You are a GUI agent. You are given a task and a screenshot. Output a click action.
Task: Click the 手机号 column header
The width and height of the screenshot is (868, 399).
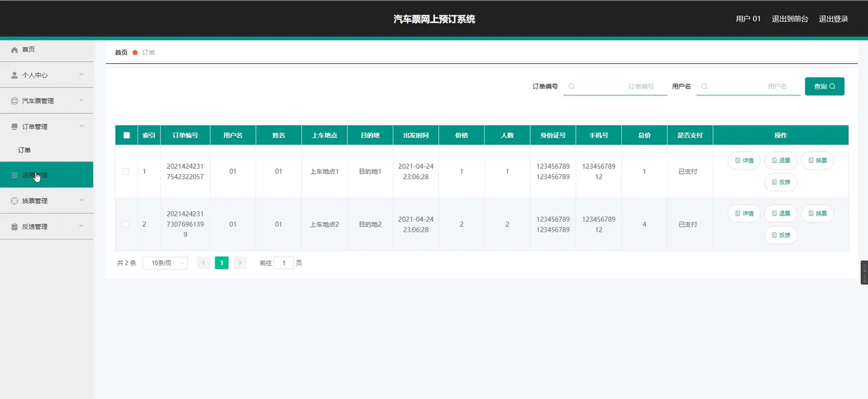599,135
